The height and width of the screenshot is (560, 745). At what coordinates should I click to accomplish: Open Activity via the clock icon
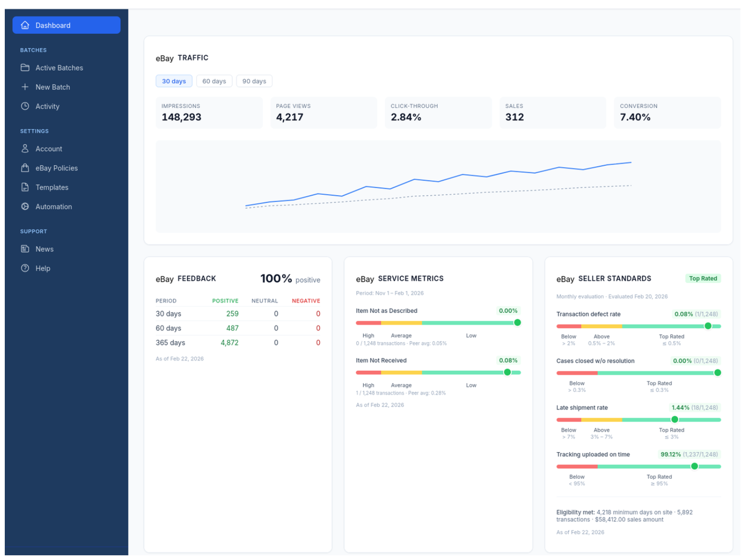tap(25, 106)
